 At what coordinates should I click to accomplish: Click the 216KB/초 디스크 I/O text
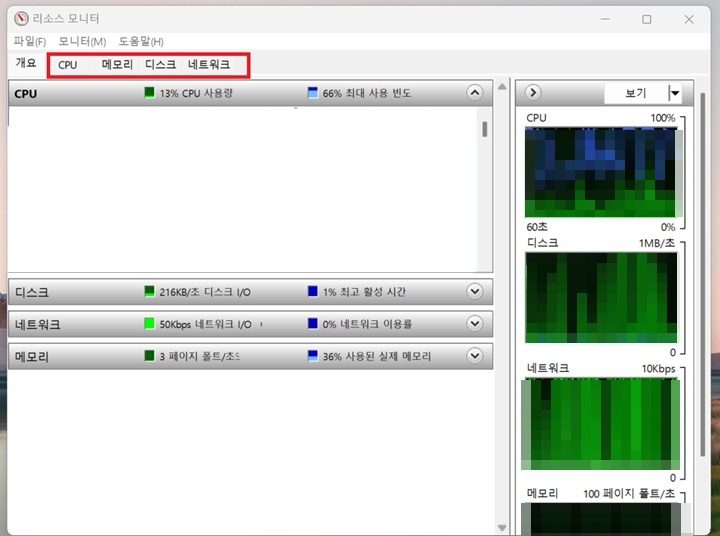[205, 292]
